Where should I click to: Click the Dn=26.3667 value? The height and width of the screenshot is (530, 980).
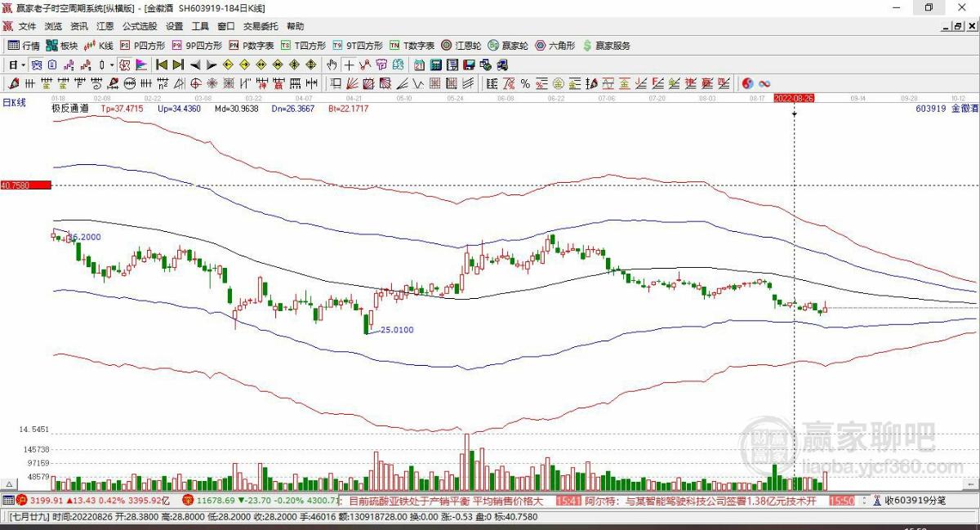(x=293, y=108)
